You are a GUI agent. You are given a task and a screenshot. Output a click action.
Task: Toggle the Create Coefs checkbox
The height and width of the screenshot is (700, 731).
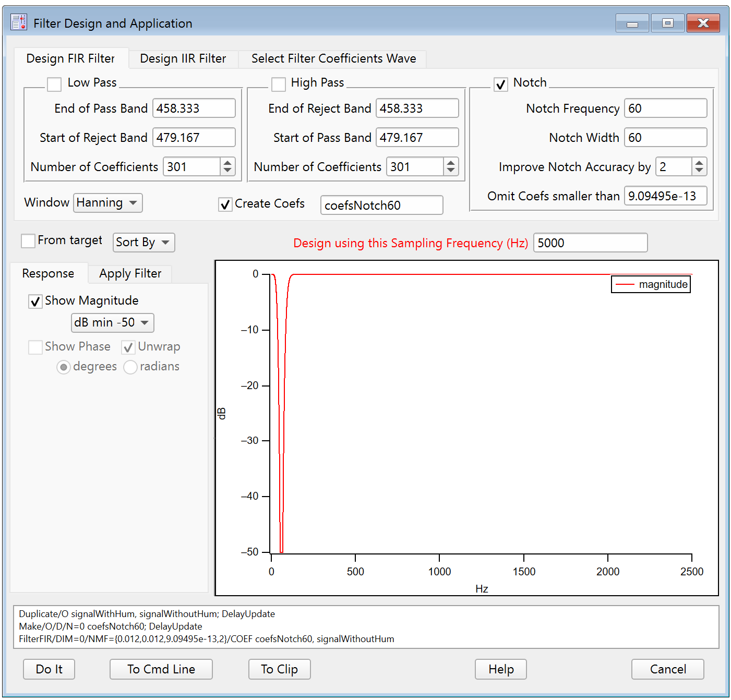click(225, 204)
